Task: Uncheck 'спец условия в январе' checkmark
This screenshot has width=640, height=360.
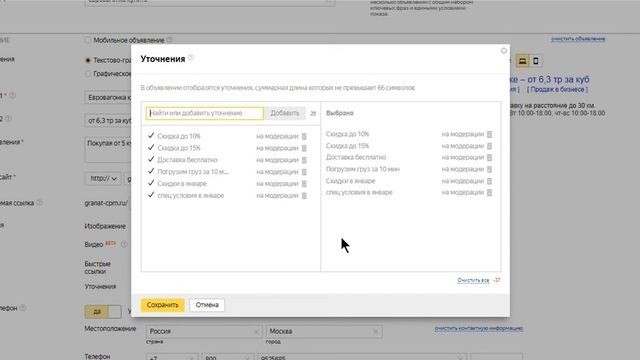Action: point(151,195)
